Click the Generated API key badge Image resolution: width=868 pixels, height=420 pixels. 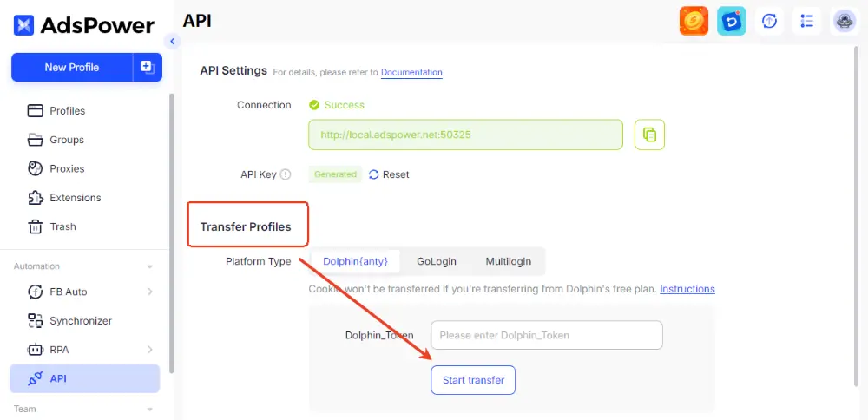point(335,174)
